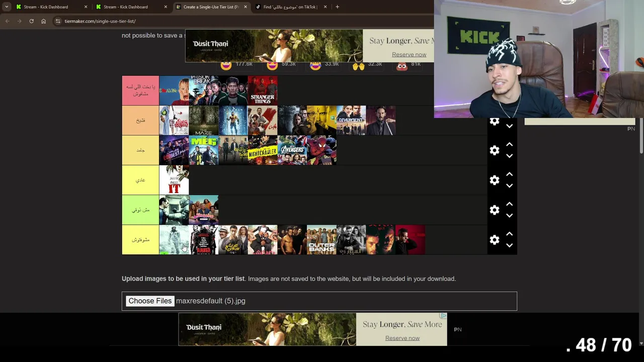Close the Create a Single-Use Tier List tab
Image resolution: width=644 pixels, height=362 pixels.
pos(246,7)
